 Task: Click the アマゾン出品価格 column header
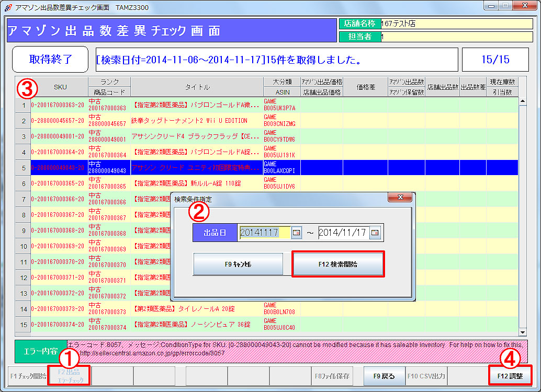pos(322,82)
